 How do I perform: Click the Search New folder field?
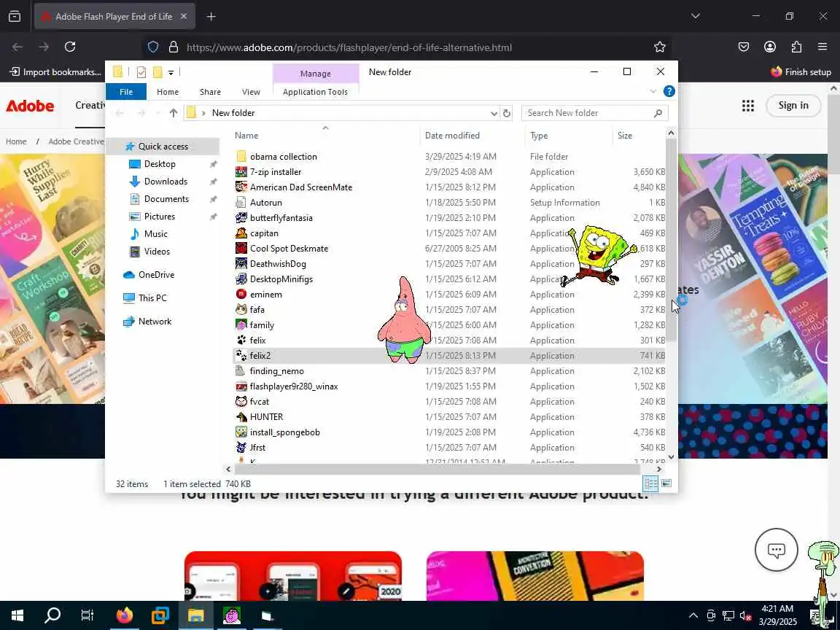595,113
